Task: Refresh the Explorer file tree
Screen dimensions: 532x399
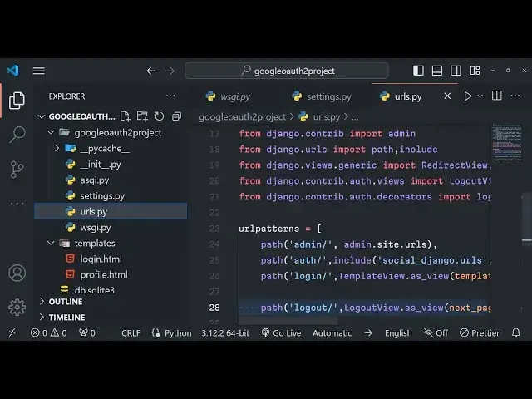Action: point(159,116)
